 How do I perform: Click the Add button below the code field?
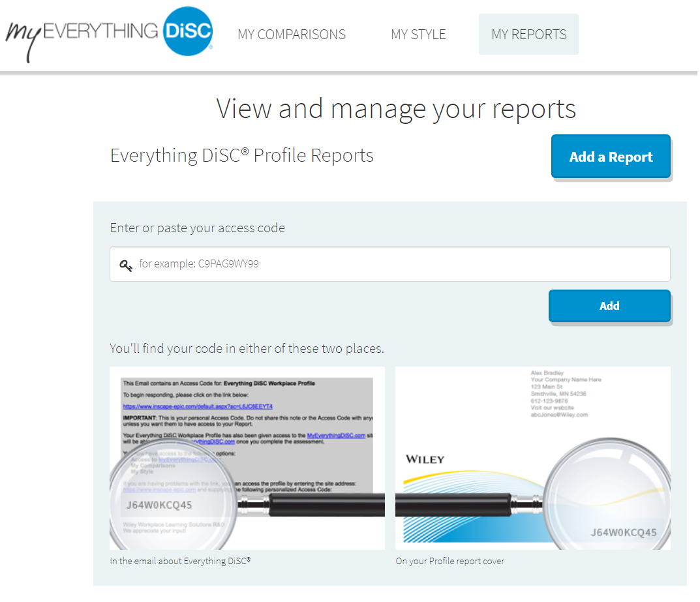point(609,306)
